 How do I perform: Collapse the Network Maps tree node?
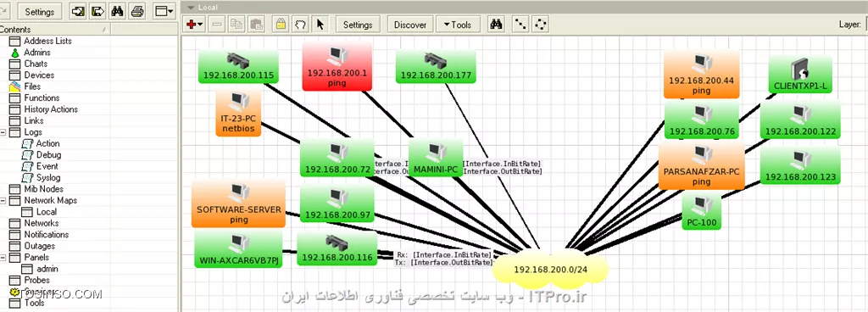(x=3, y=200)
